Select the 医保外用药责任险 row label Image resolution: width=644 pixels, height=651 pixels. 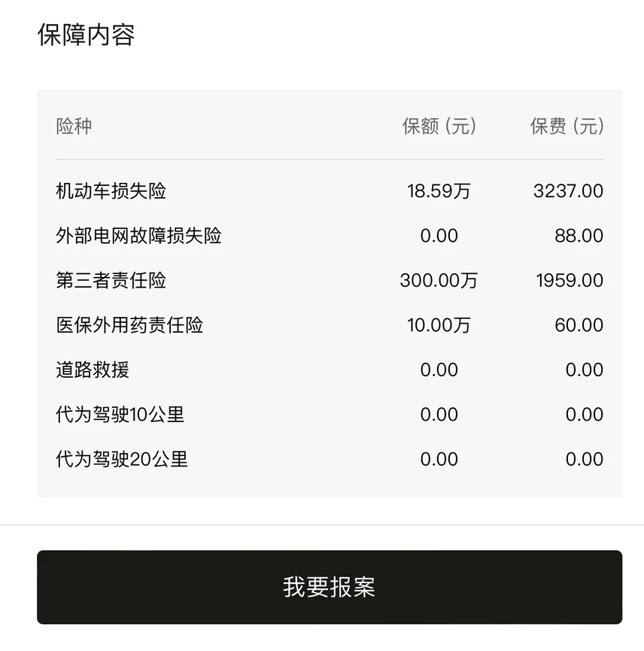[129, 325]
